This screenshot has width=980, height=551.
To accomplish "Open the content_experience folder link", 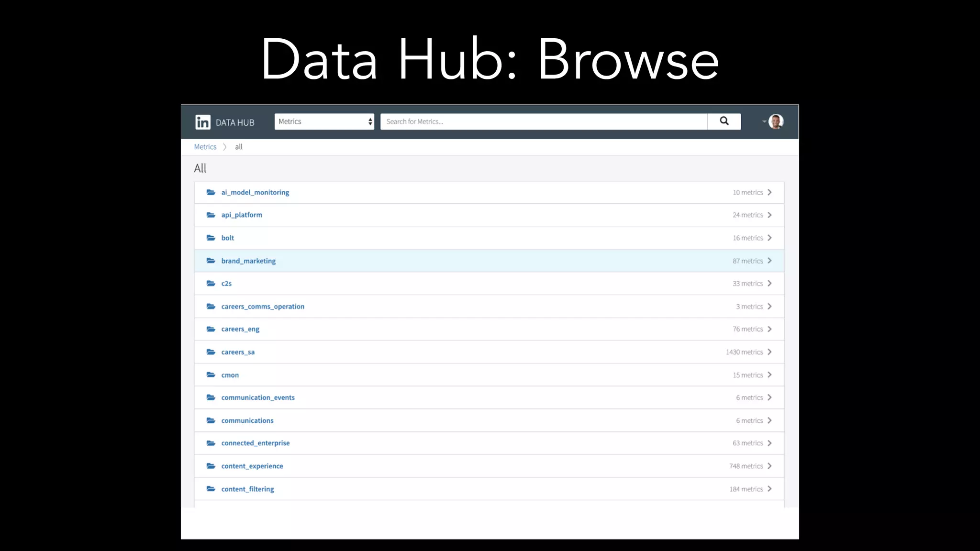I will [x=252, y=466].
